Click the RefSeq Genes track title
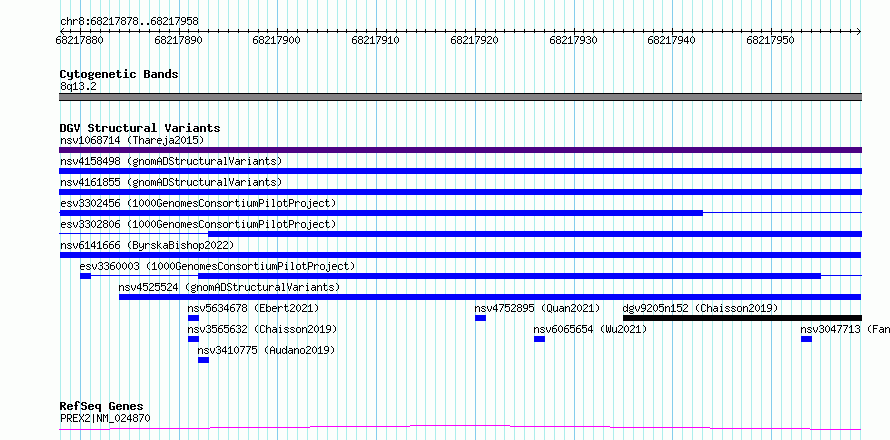The image size is (890, 440). [102, 406]
